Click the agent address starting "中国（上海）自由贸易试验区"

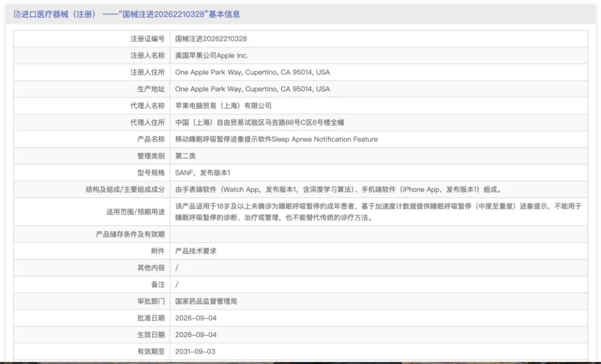pos(259,122)
